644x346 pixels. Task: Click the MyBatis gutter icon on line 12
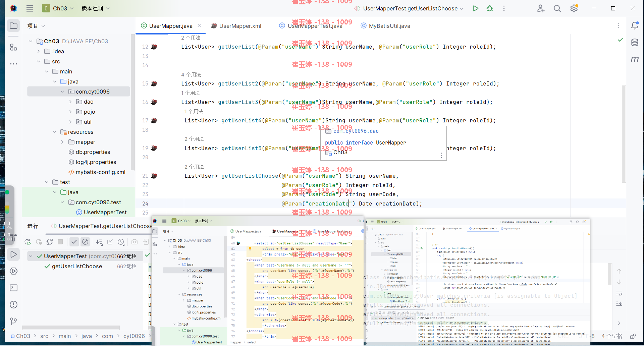pos(154,47)
